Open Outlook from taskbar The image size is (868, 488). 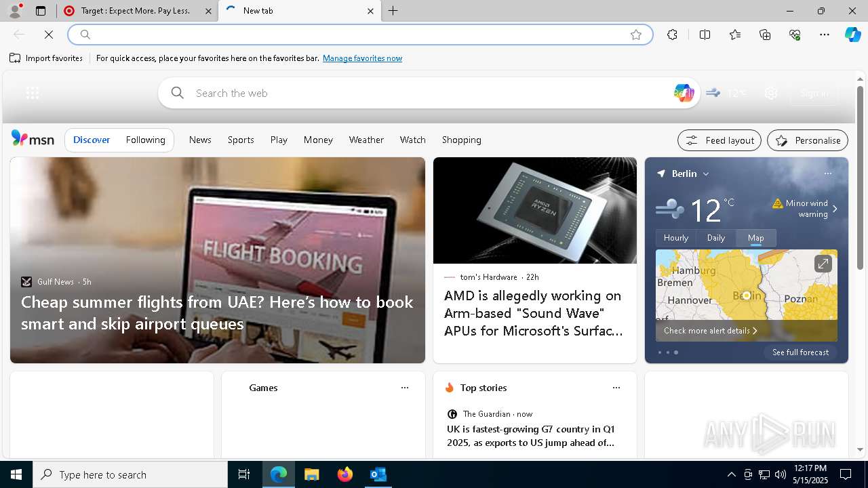point(378,474)
